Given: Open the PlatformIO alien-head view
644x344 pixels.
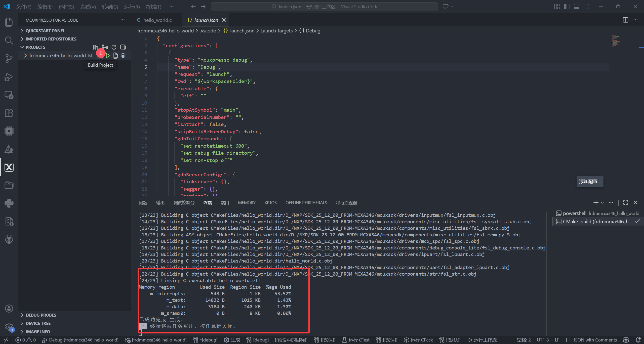Looking at the screenshot, I should tap(9, 240).
